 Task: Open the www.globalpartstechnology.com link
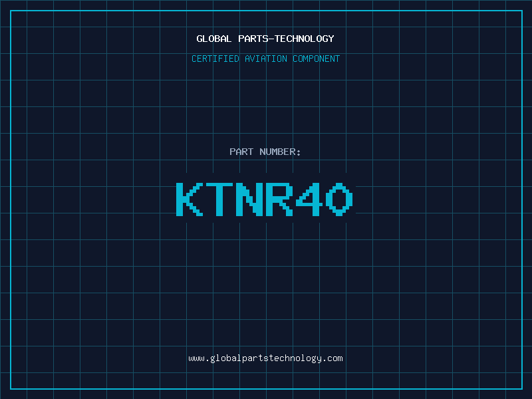[265, 358]
